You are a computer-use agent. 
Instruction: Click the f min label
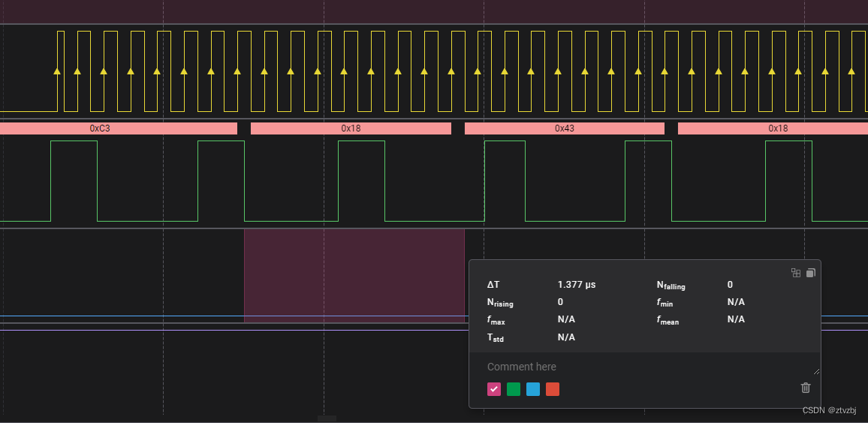pos(665,303)
